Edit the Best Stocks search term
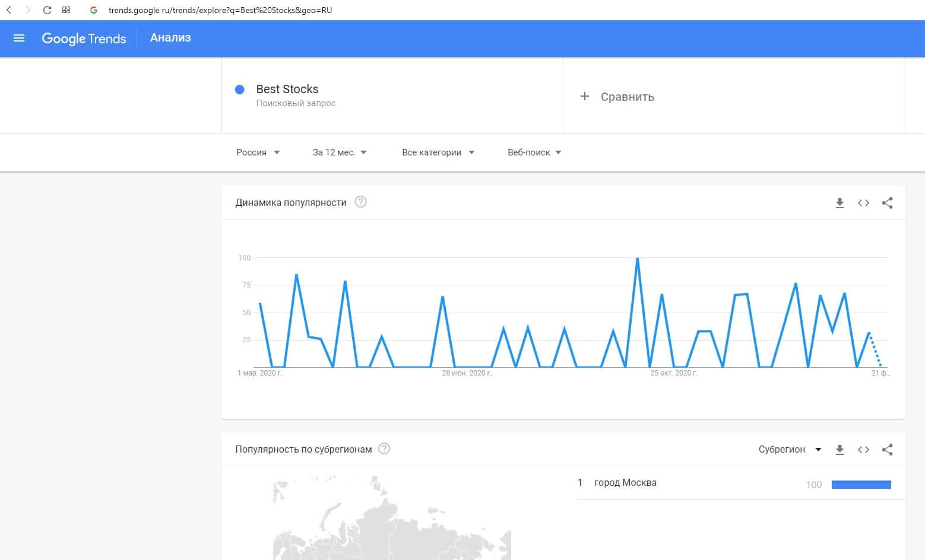The image size is (925, 560). [x=287, y=89]
